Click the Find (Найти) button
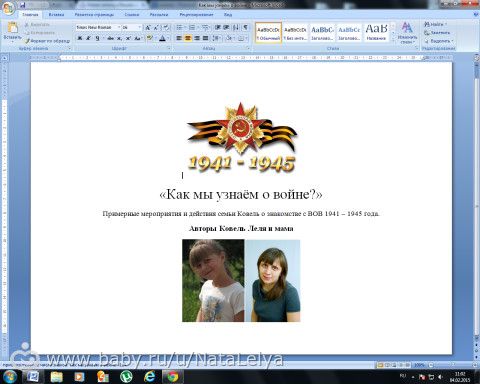Screen dimensions: 480x384 435,24
